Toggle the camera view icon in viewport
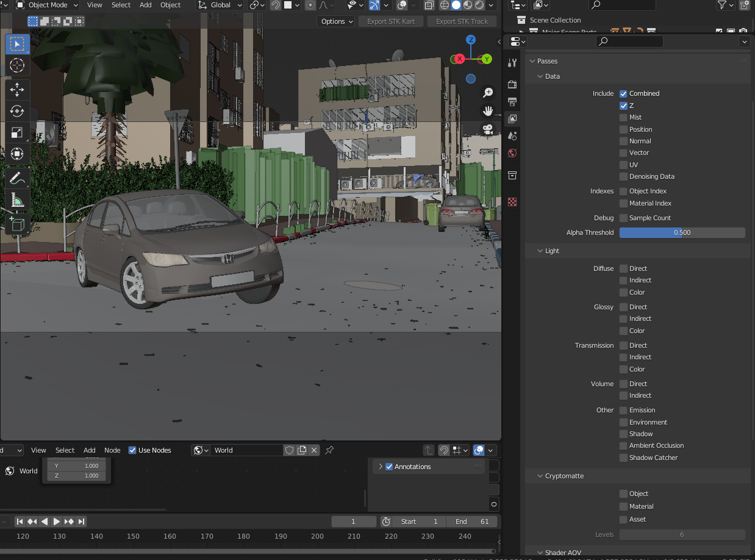 [x=488, y=129]
